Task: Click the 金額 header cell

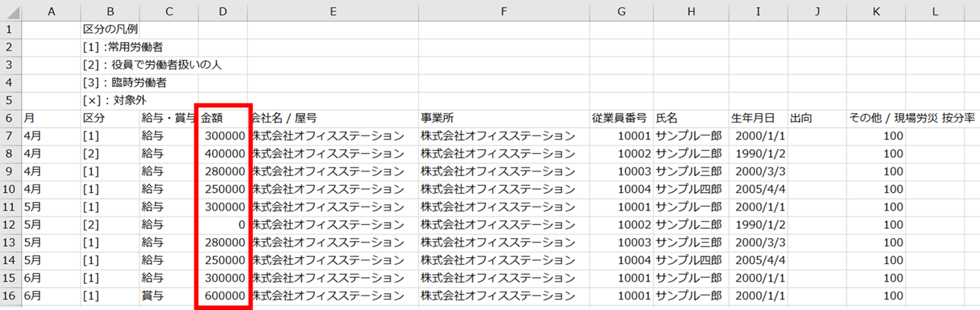Action: 224,119
